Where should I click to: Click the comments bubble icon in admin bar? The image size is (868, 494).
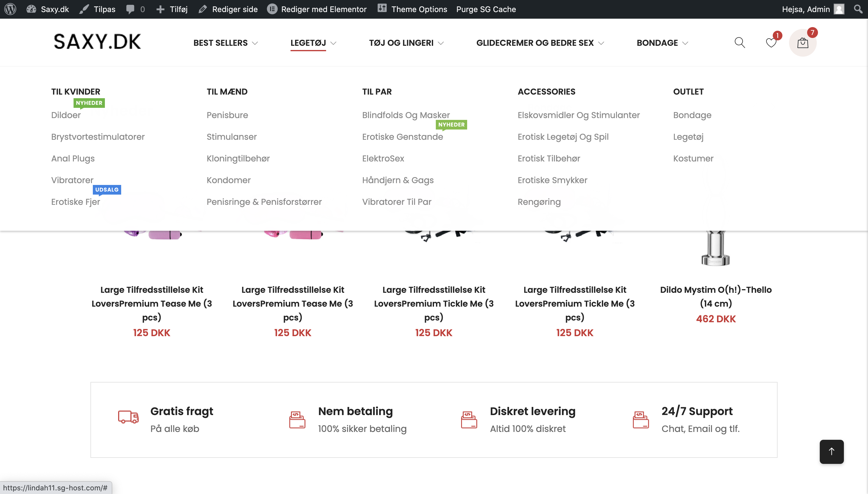pos(131,9)
